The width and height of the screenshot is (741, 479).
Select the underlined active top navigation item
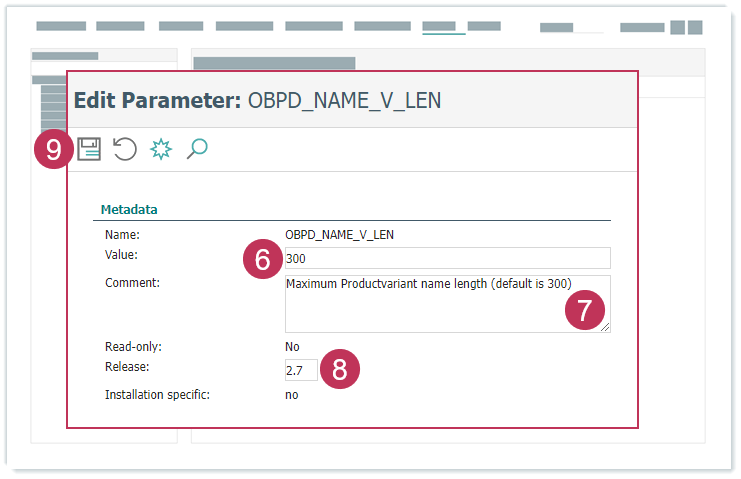[443, 27]
